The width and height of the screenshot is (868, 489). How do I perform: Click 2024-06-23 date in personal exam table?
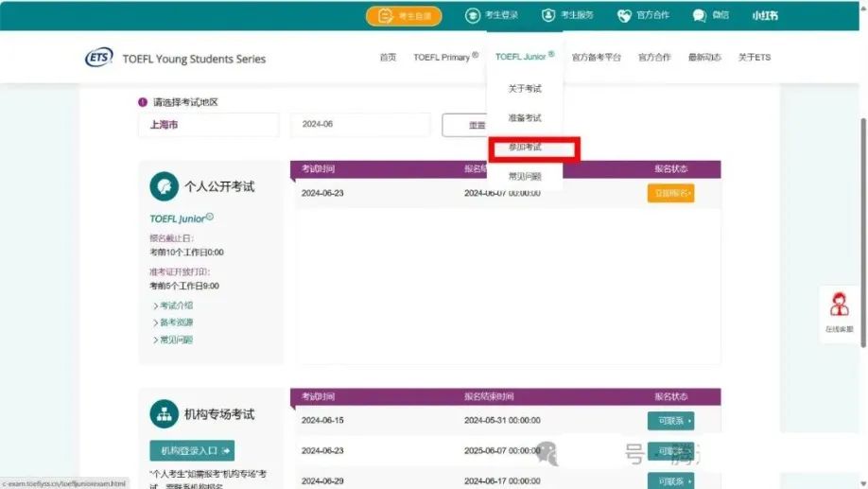[x=322, y=193]
